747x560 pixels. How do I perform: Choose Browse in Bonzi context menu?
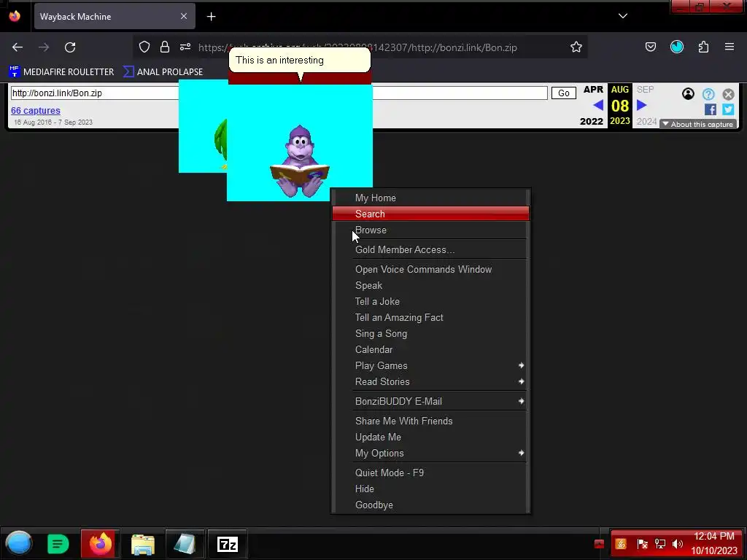click(x=430, y=230)
